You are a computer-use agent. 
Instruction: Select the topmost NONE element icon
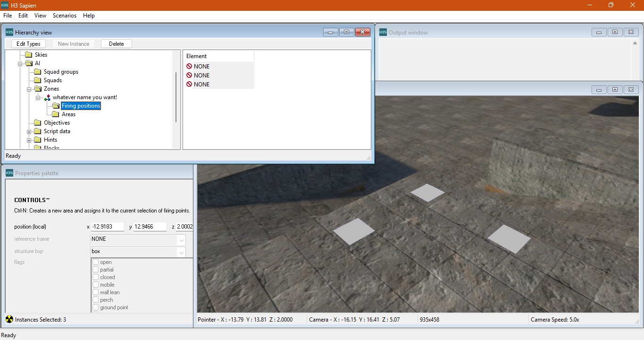coord(189,66)
